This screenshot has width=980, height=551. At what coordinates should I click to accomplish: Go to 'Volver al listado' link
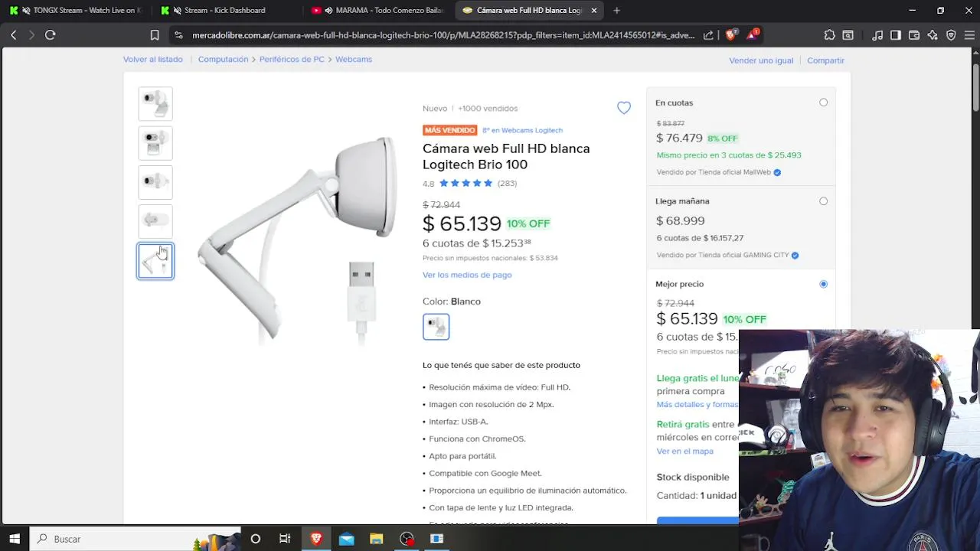click(x=153, y=59)
